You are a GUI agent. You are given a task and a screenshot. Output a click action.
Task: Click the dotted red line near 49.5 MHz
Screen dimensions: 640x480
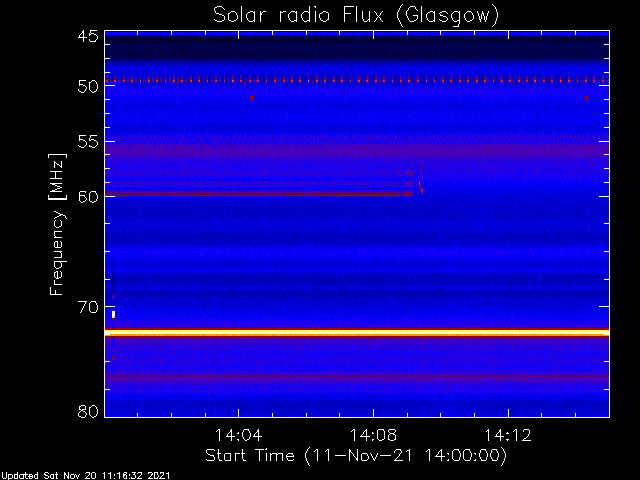coord(357,80)
